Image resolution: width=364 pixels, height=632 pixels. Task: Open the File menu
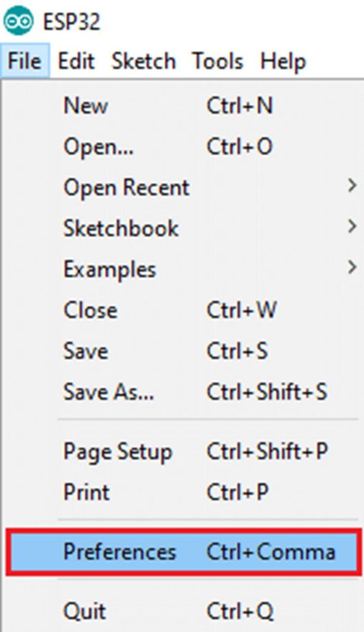point(25,61)
